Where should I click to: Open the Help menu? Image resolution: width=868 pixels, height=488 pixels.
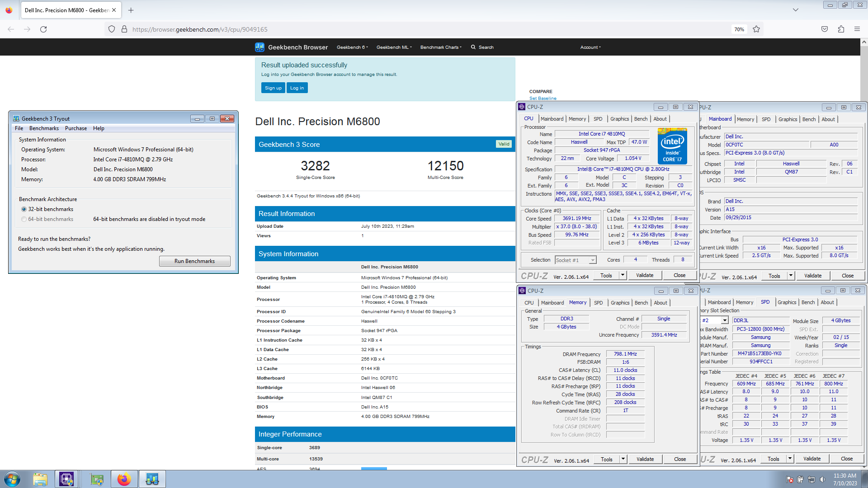click(99, 128)
